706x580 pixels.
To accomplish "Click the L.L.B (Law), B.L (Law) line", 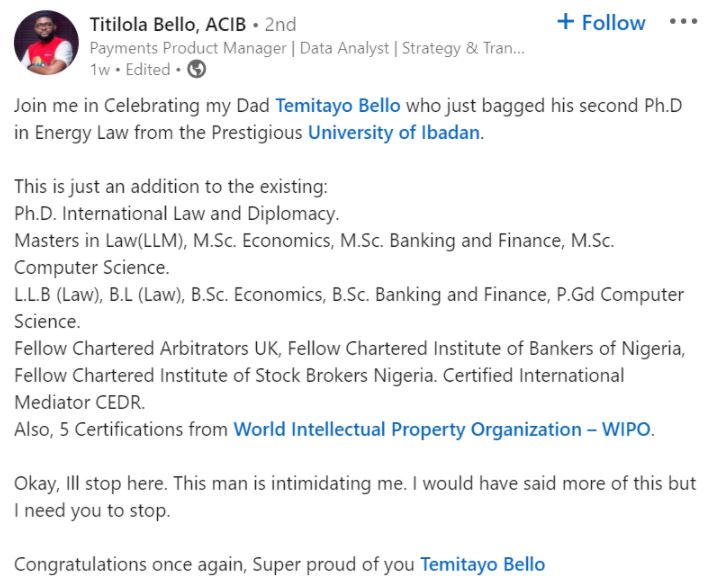I will 348,294.
